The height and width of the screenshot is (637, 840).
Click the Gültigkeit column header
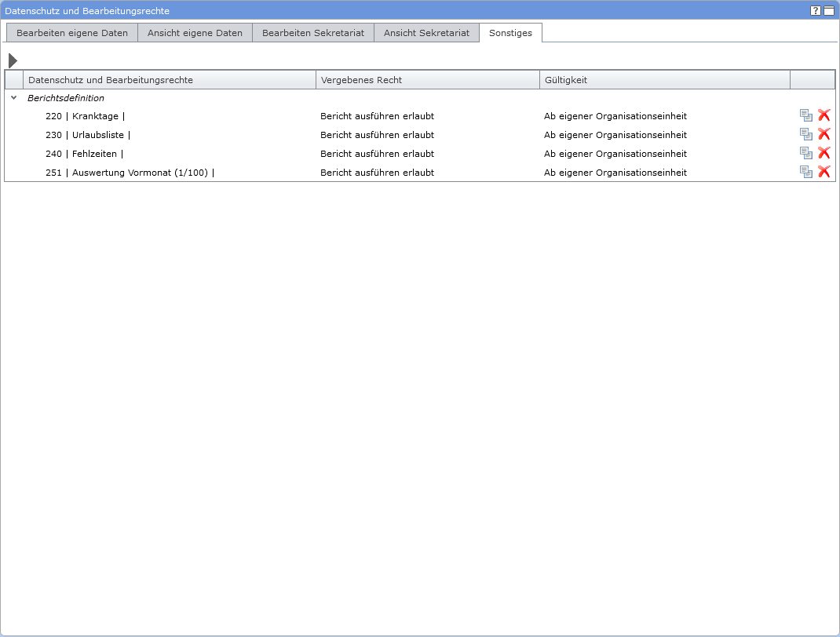664,80
